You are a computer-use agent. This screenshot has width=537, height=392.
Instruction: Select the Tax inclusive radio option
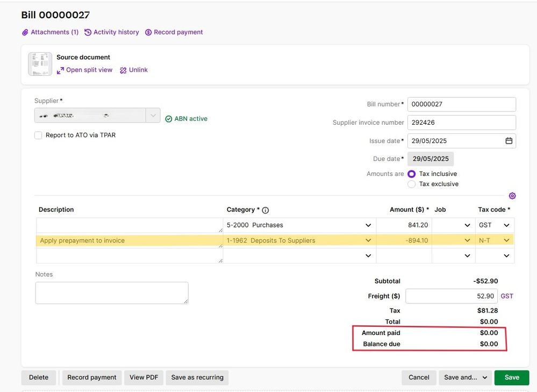click(412, 174)
